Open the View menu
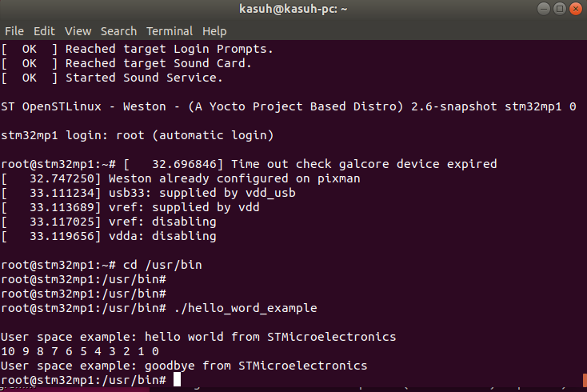Screen dimensions: 587x392 coord(78,31)
